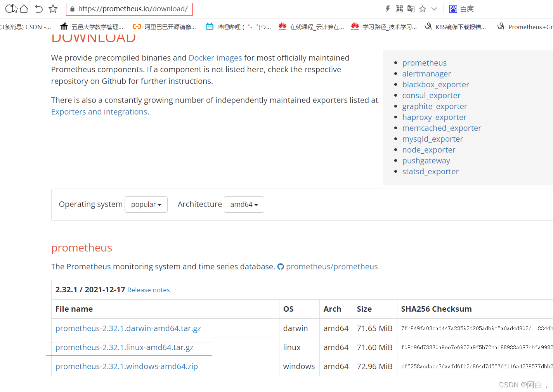
Task: Expand the toolbar chevron dropdown arrow
Action: click(434, 9)
